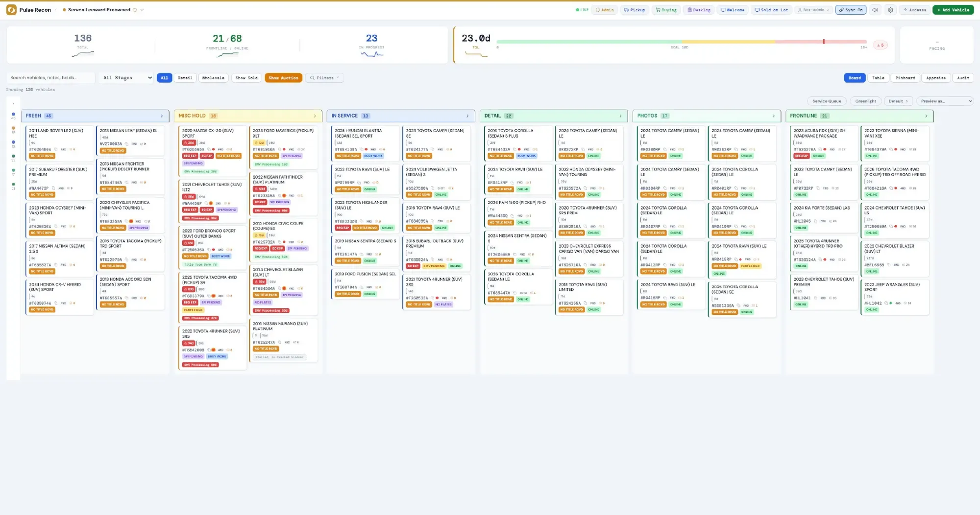Click the copy icon on 2011 Land Rover card
Screen dimensions: 980x515
click(56, 149)
